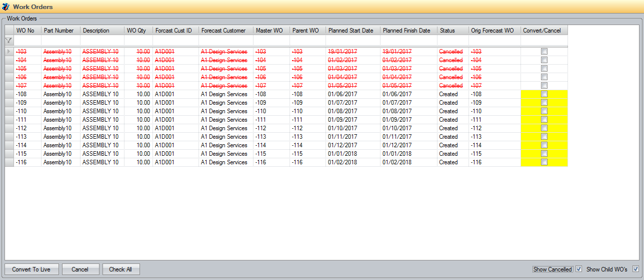Click the Work Orders window icon
The image size is (644, 280).
click(6, 7)
